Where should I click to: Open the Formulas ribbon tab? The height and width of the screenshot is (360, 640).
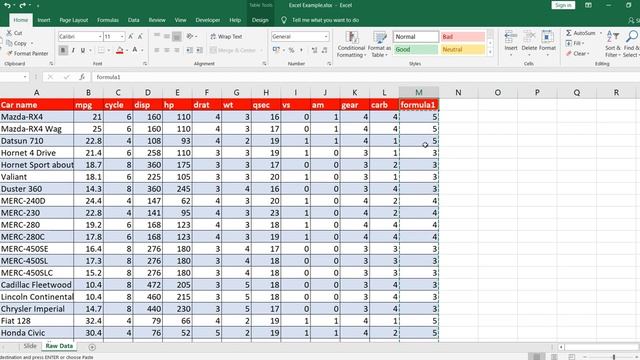pos(108,20)
